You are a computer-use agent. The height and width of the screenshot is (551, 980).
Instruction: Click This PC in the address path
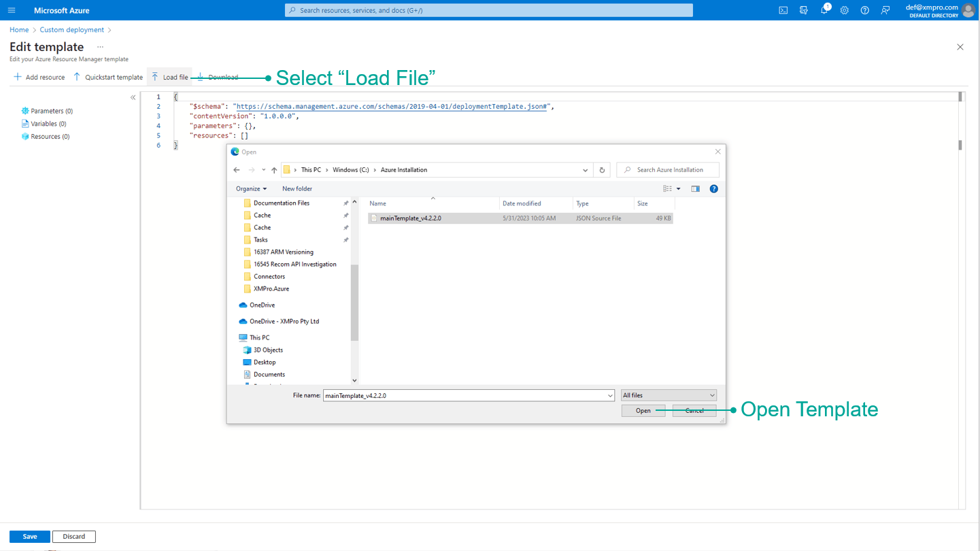coord(311,170)
